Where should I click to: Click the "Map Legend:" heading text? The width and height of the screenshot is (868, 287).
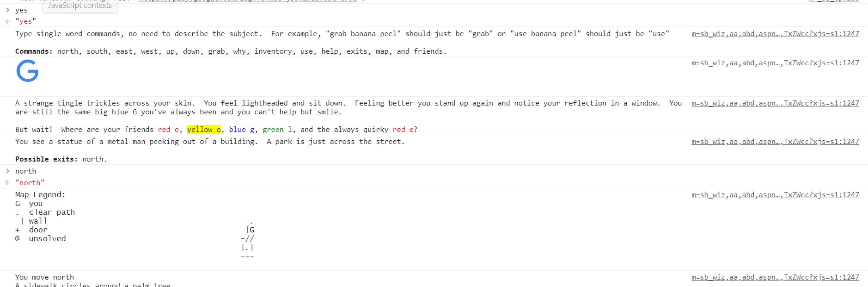[x=40, y=195]
